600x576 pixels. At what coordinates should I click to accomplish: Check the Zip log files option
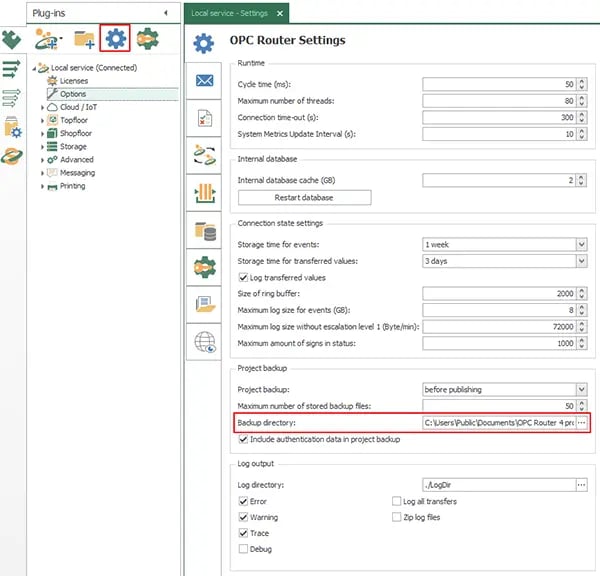point(397,517)
